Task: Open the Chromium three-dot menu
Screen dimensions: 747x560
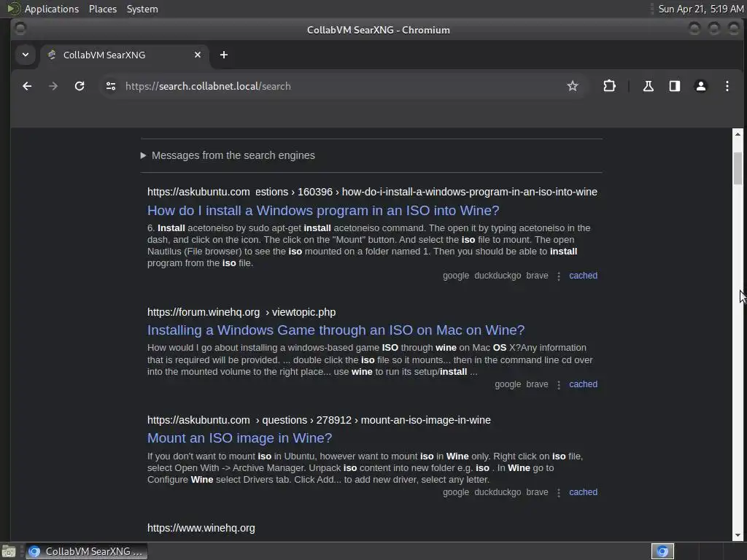Action: click(727, 86)
